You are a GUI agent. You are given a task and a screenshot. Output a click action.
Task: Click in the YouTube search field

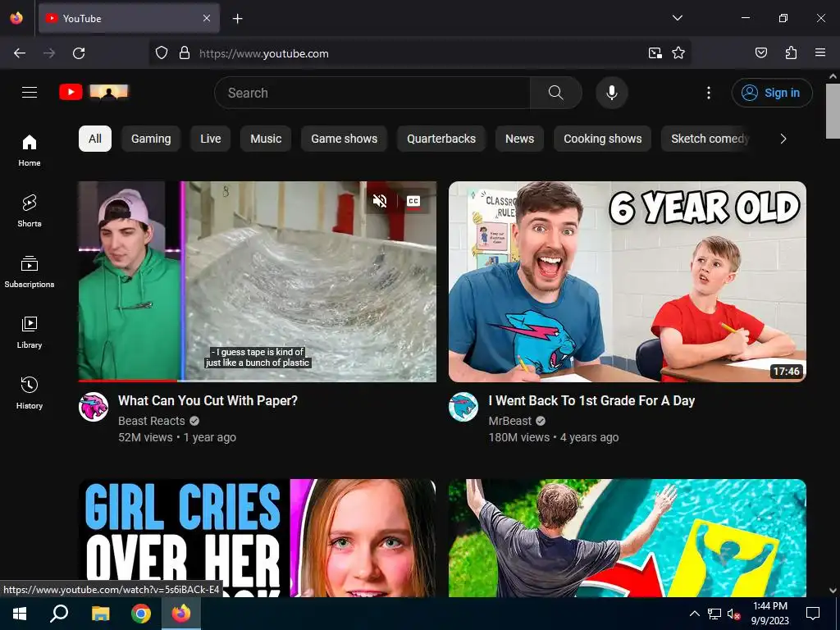pos(372,93)
